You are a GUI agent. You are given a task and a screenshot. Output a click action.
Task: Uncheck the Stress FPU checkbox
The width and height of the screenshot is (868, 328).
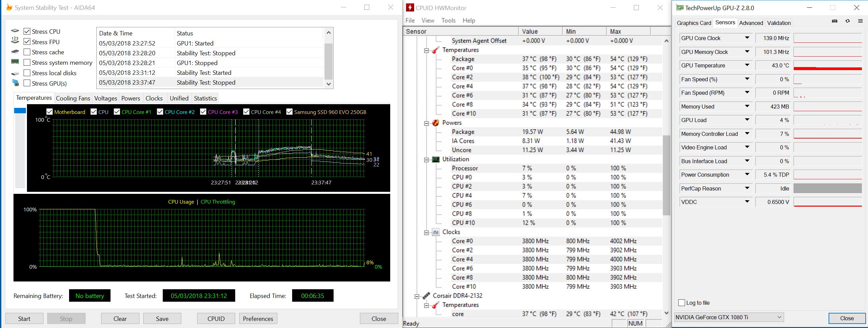pyautogui.click(x=27, y=42)
